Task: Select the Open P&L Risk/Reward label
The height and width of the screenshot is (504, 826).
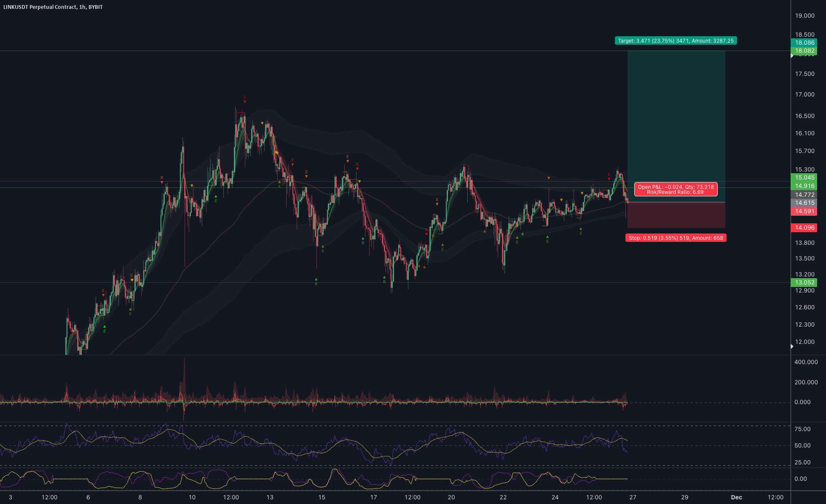Action: click(x=676, y=190)
